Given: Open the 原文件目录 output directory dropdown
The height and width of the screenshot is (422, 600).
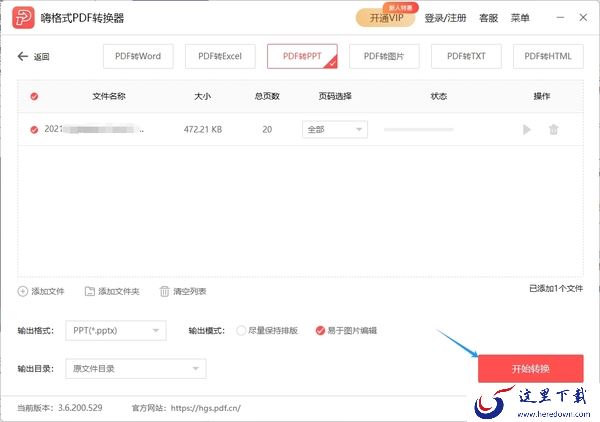Looking at the screenshot, I should (x=136, y=369).
